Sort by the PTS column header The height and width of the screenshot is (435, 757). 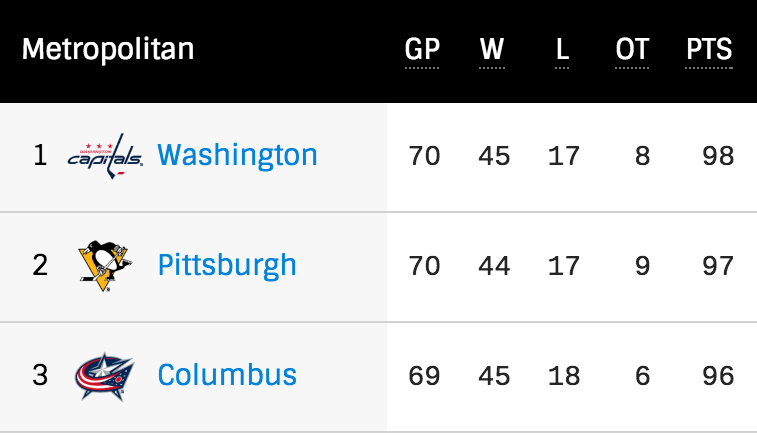709,50
